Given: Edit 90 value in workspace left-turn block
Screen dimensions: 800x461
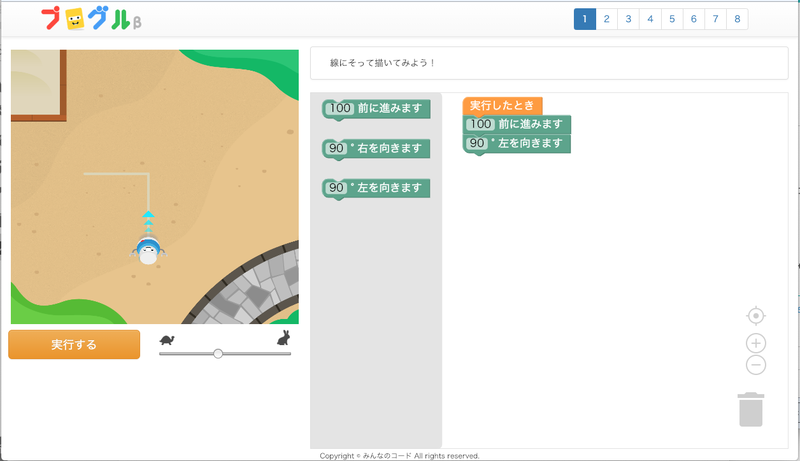Looking at the screenshot, I should (x=477, y=143).
